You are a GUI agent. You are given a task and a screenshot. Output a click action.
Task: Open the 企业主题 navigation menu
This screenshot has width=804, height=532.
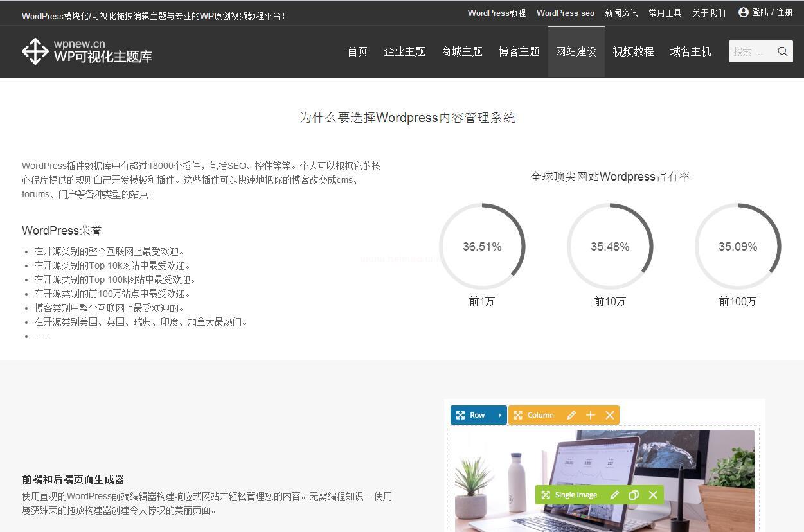[x=404, y=51]
